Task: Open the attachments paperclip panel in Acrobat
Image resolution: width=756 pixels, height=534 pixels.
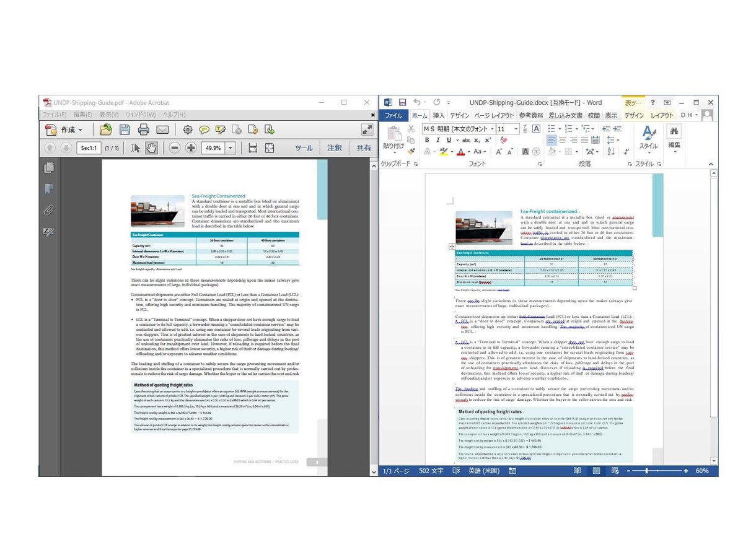Action: (x=49, y=211)
